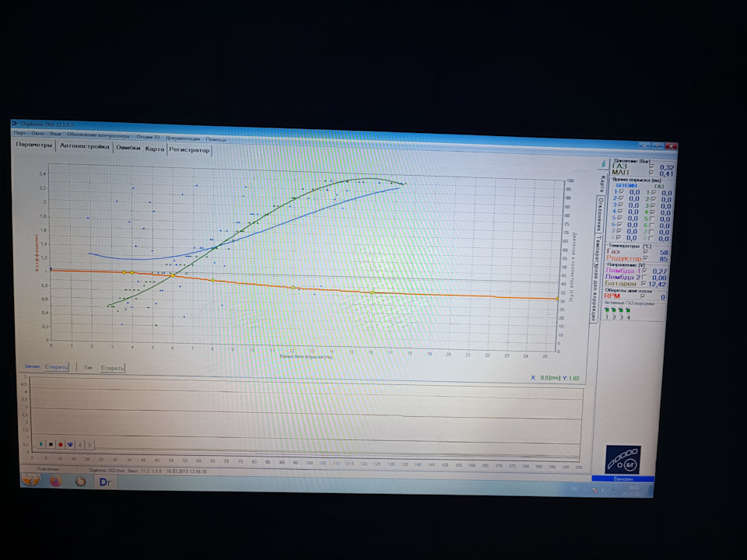This screenshot has height=560, width=747.
Task: Open the Порт menu
Action: point(19,133)
